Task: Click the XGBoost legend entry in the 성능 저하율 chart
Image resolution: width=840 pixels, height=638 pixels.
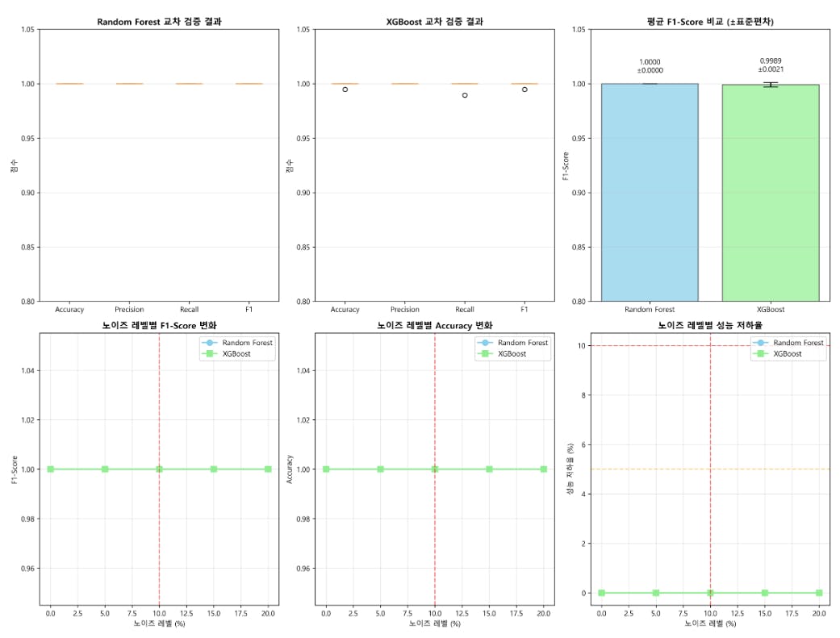Action: [777, 353]
